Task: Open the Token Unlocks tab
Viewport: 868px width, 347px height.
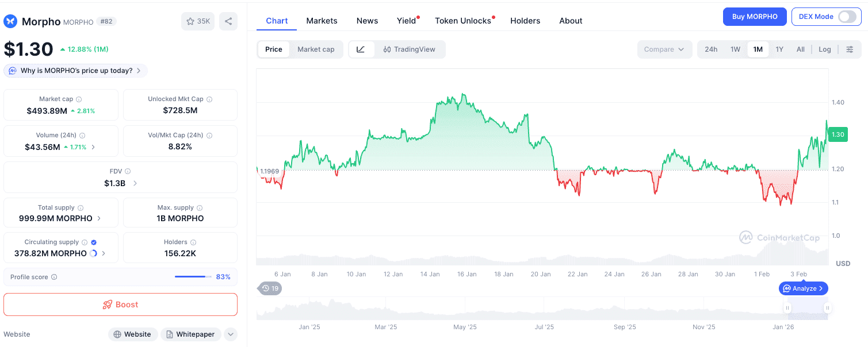Action: pos(462,21)
